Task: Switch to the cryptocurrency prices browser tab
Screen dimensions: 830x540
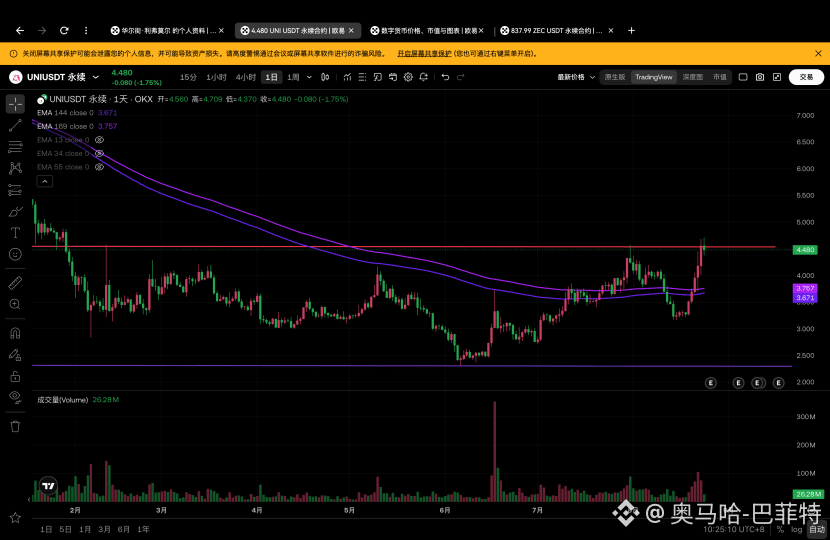Action: (427, 31)
